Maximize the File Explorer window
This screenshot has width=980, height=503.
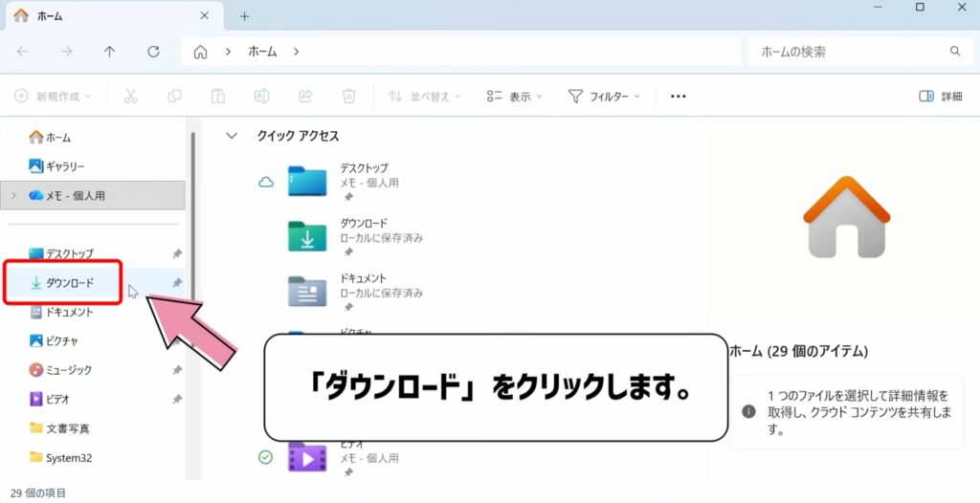(x=920, y=8)
